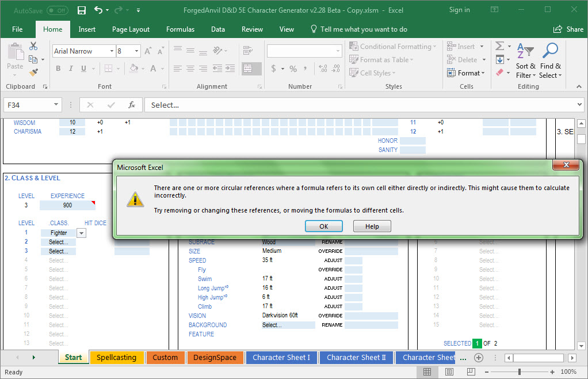Click the Font Color A icon
588x379 pixels.
tap(153, 69)
